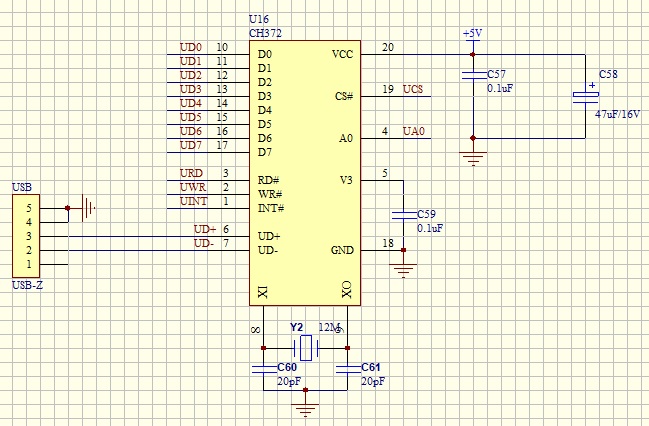Click the 47uF/16V value label
The width and height of the screenshot is (649, 426).
(618, 114)
